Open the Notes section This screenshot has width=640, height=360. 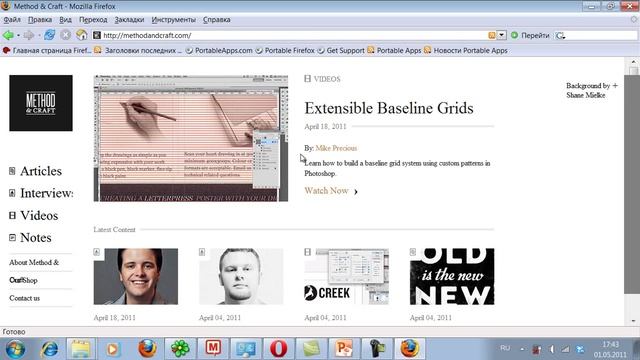[30, 238]
